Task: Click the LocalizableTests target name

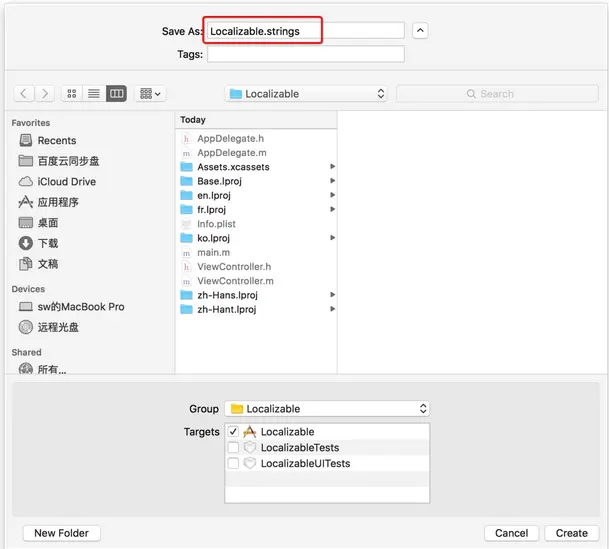Action: (x=300, y=448)
